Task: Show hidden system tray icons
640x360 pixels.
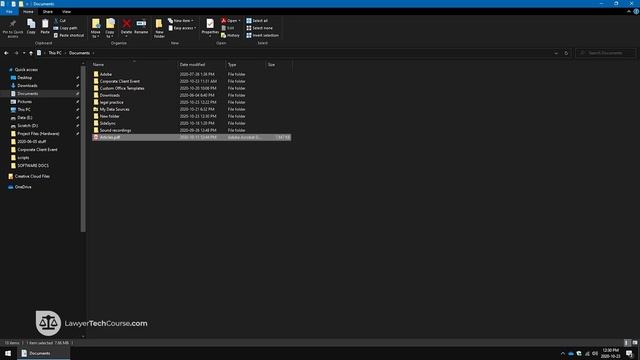Action: pos(563,353)
